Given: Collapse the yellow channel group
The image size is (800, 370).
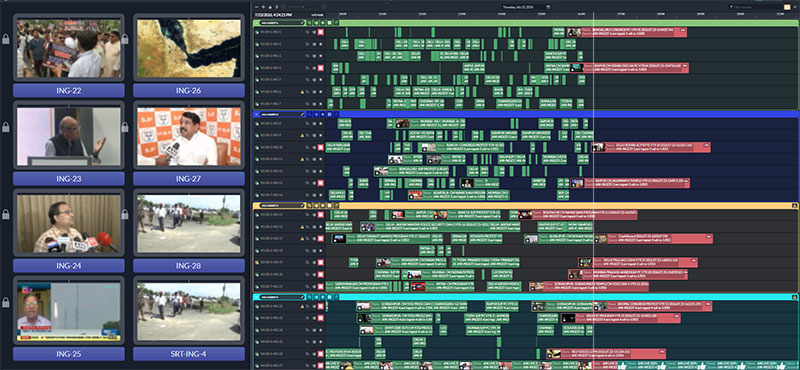Looking at the screenshot, I should [x=257, y=205].
